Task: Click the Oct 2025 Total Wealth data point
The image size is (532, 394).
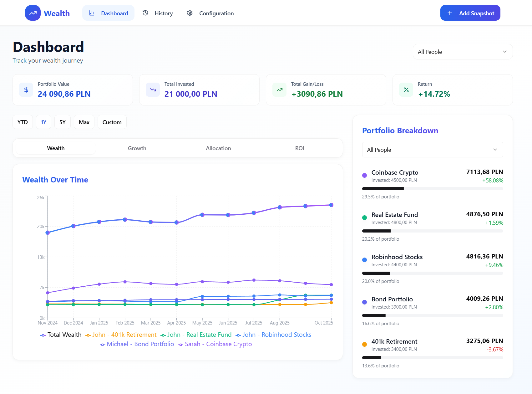Action: tap(331, 205)
